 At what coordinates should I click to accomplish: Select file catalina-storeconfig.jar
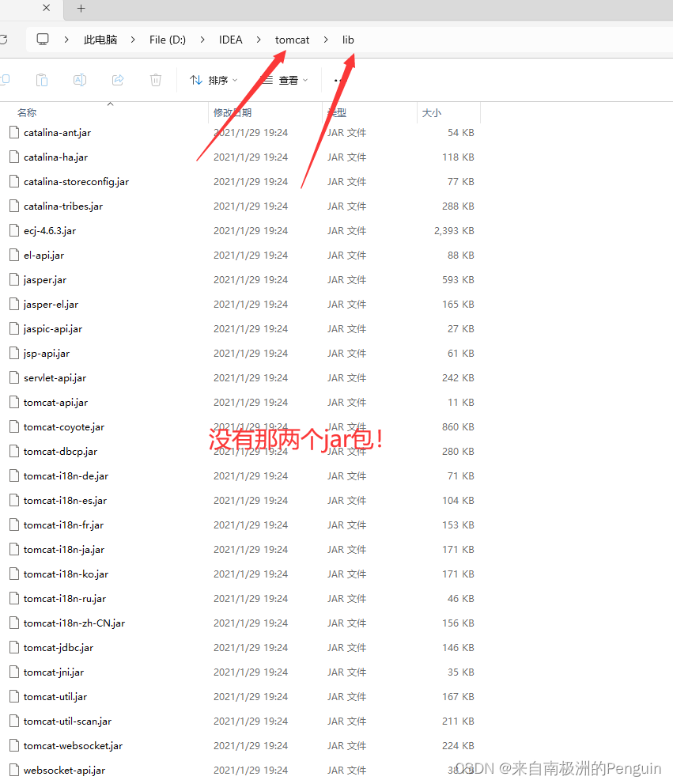[76, 181]
